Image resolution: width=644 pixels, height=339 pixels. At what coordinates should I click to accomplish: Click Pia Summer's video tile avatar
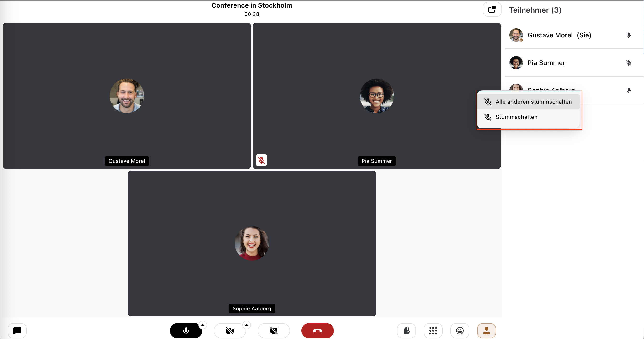pos(376,96)
